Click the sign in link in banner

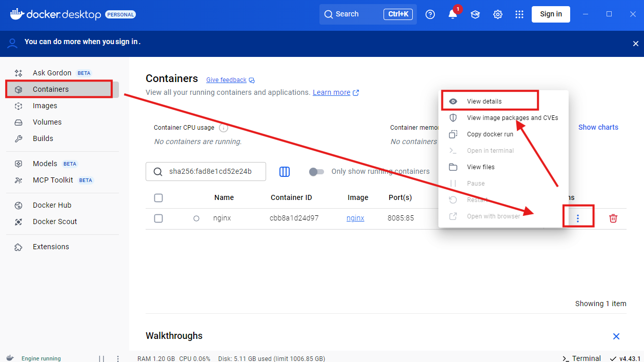(127, 42)
